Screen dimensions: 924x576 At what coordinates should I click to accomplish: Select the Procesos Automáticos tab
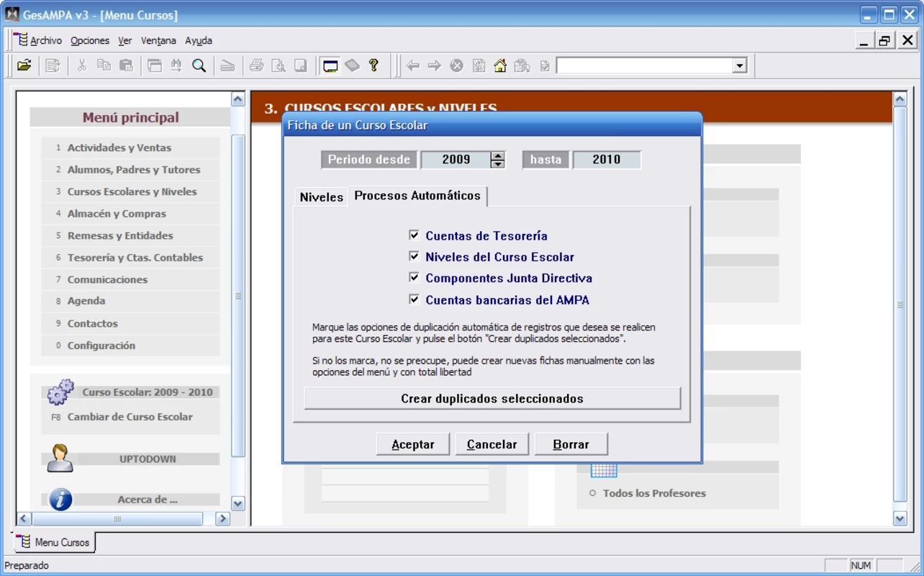[x=417, y=196]
